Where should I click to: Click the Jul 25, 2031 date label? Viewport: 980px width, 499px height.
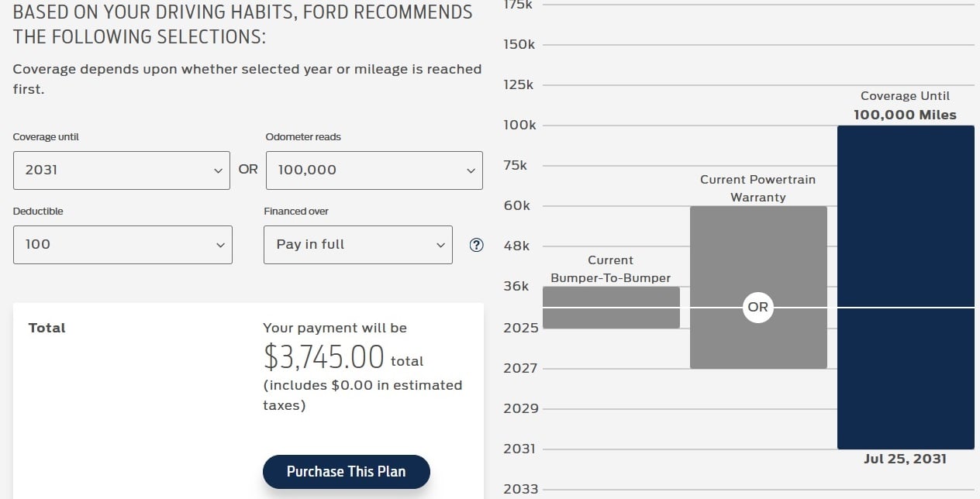[905, 459]
